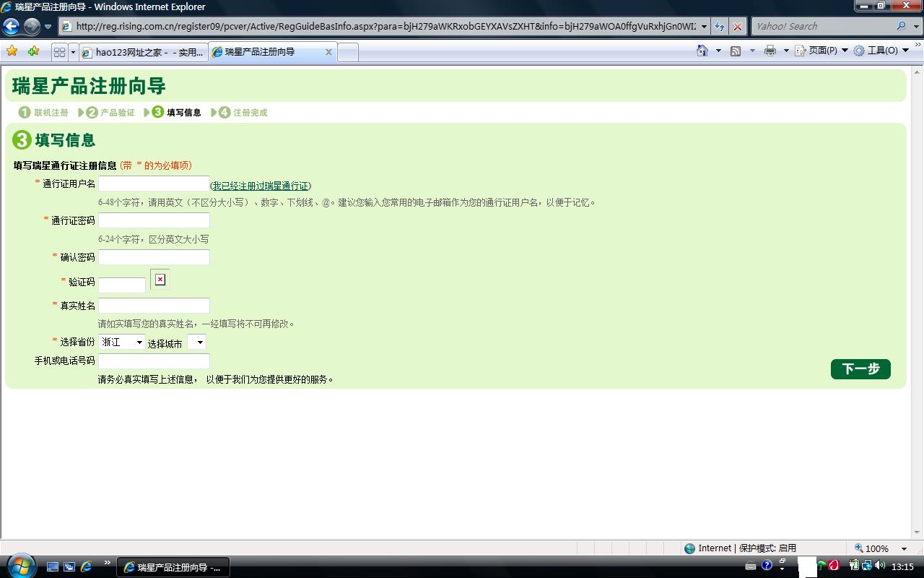Click the Add to Favorites icon
Screen dimensions: 924x578
[33, 51]
